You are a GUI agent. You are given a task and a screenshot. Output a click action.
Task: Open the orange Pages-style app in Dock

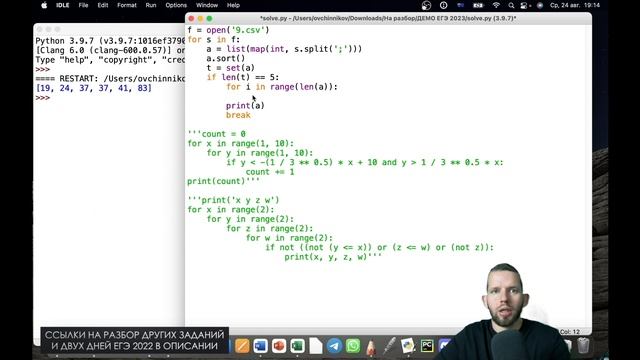(242, 346)
